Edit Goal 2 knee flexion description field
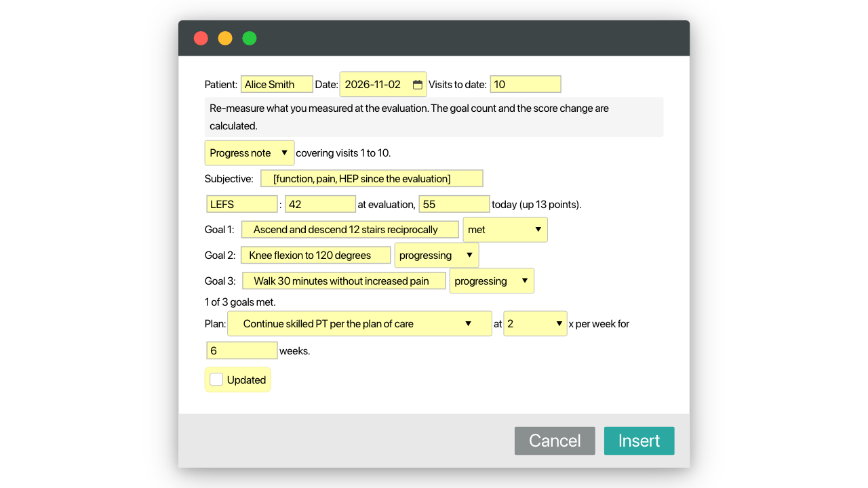The height and width of the screenshot is (488, 868). (x=317, y=256)
